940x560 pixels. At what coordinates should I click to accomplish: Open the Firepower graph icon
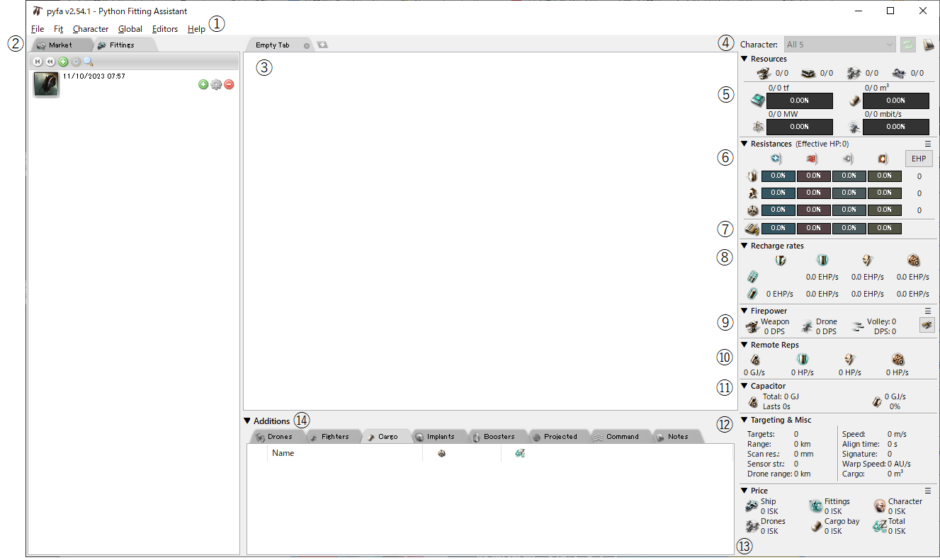[x=927, y=325]
